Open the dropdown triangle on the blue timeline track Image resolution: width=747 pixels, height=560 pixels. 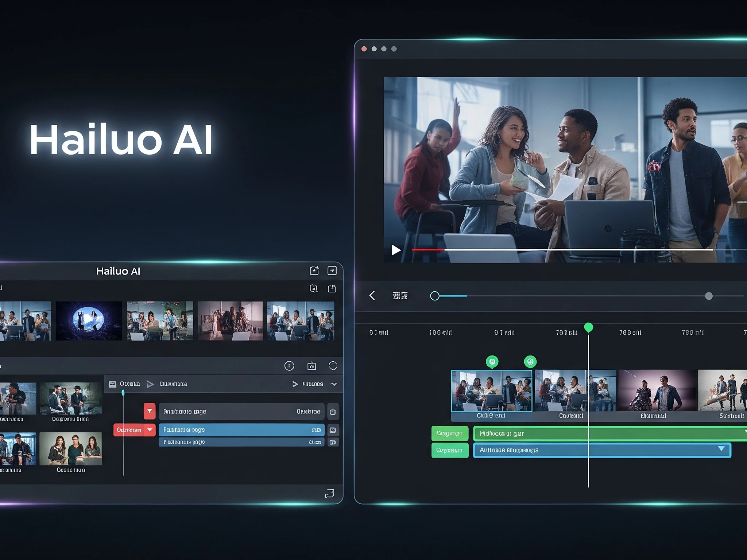721,449
